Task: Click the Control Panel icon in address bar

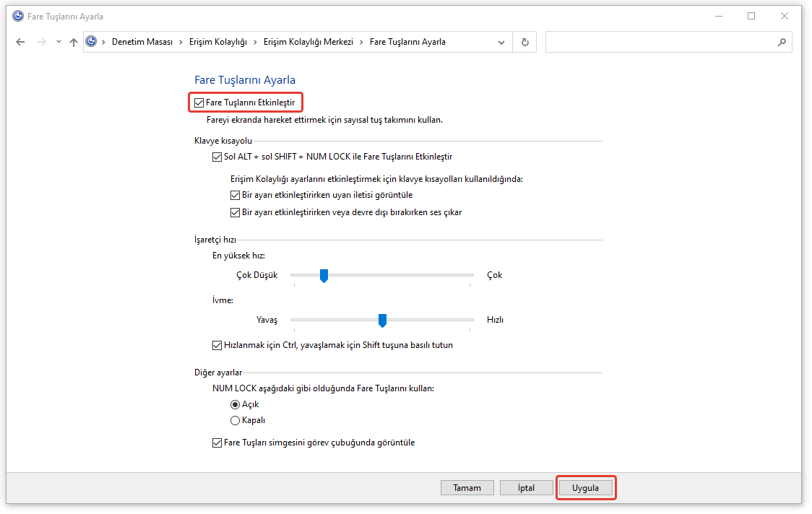Action: (92, 42)
